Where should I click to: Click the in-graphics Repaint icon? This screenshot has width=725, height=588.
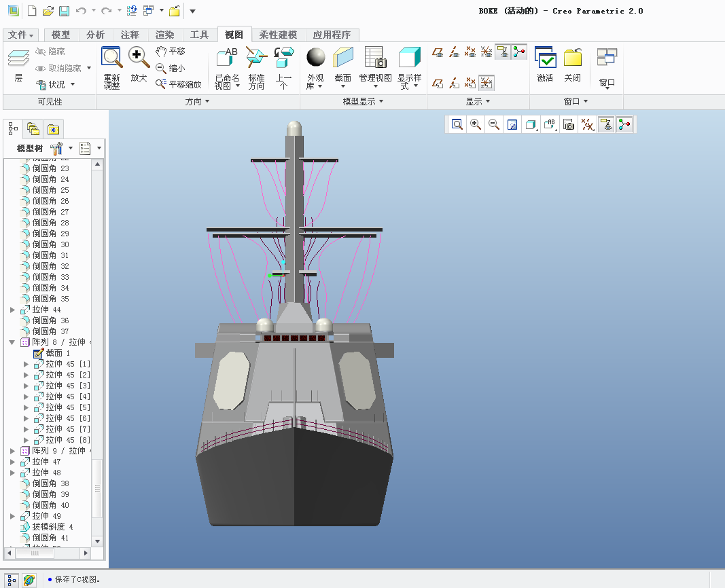pyautogui.click(x=512, y=124)
